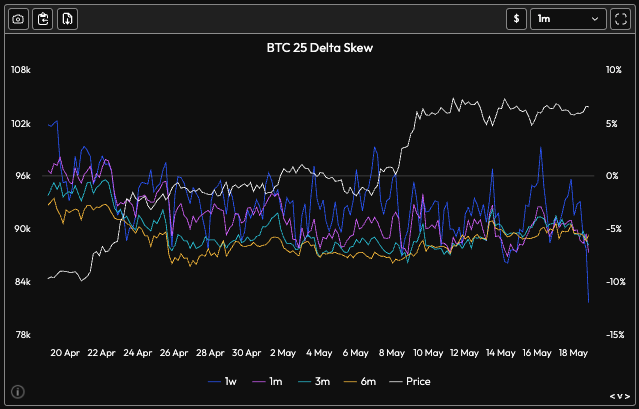Click the dollar currency button

(x=516, y=19)
